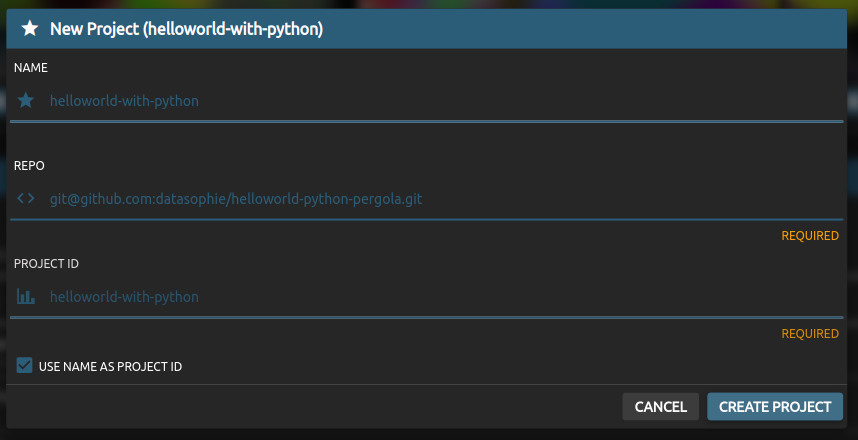This screenshot has width=858, height=440.
Task: Click the 'USE NAME AS PROJECT ID' label text
Action: (110, 367)
